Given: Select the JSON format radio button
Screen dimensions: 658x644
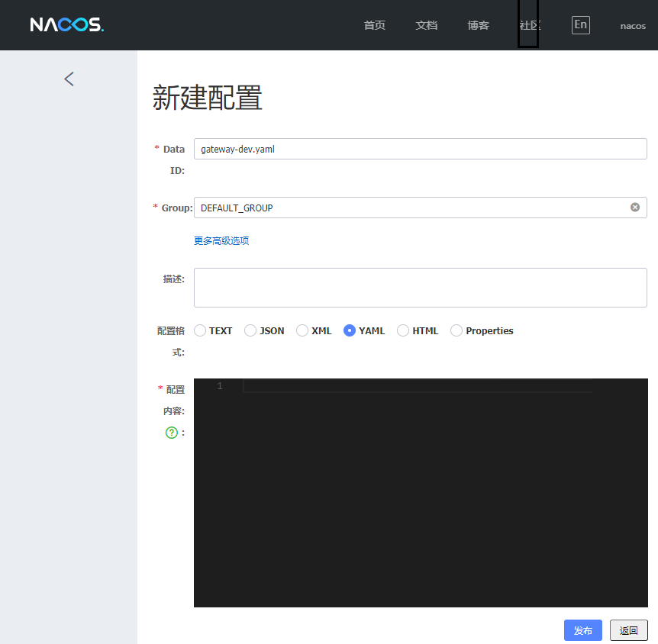Looking at the screenshot, I should tap(250, 330).
